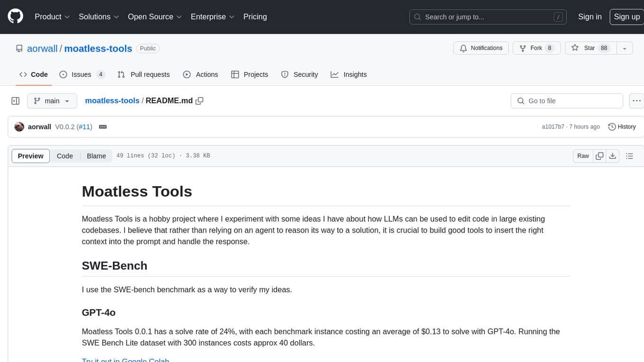Switch to the Issues tab
Viewport: 644px width, 362px height.
tap(82, 74)
